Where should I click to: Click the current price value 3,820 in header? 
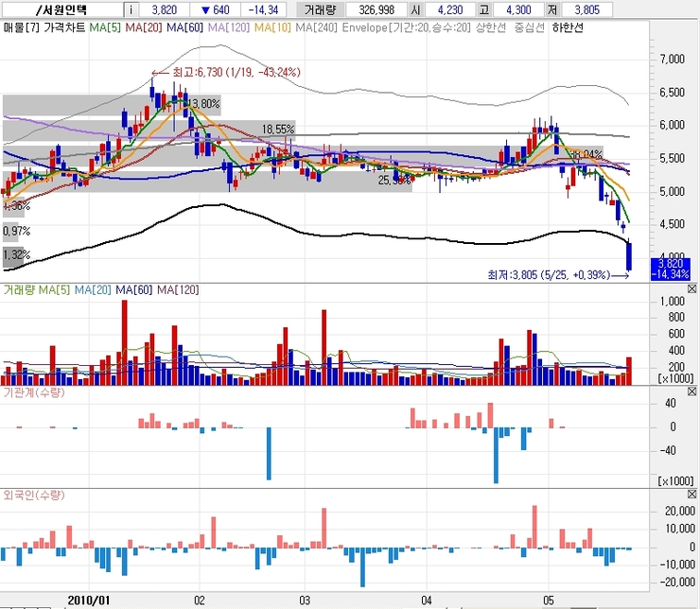[x=164, y=9]
